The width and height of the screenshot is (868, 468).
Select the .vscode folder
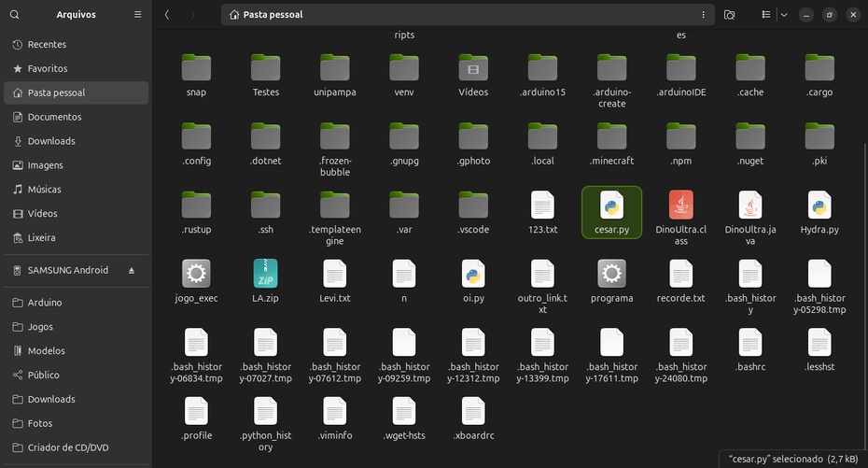[x=473, y=213]
